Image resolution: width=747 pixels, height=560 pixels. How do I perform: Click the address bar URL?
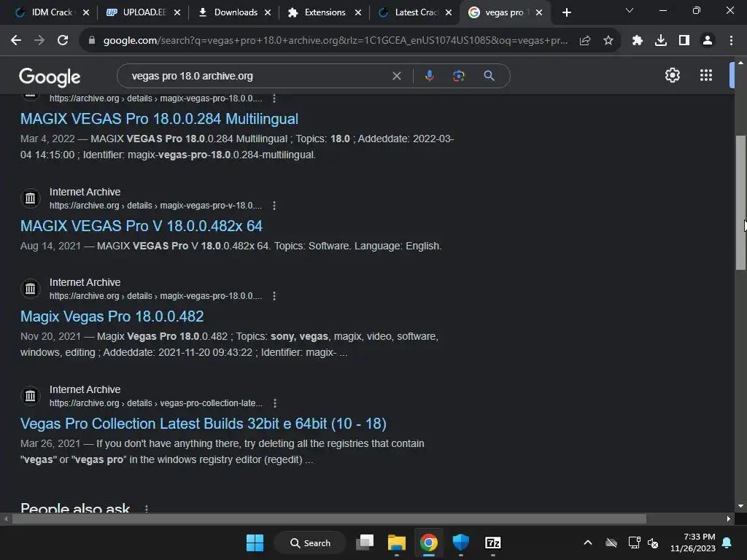point(335,41)
